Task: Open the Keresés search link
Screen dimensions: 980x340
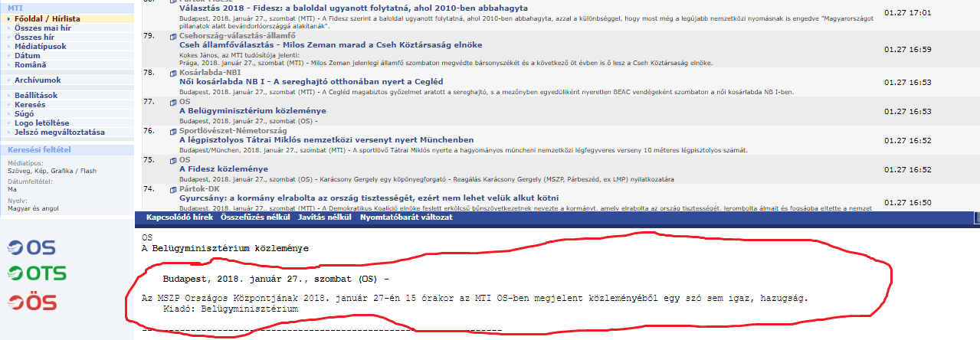Action: tap(31, 104)
